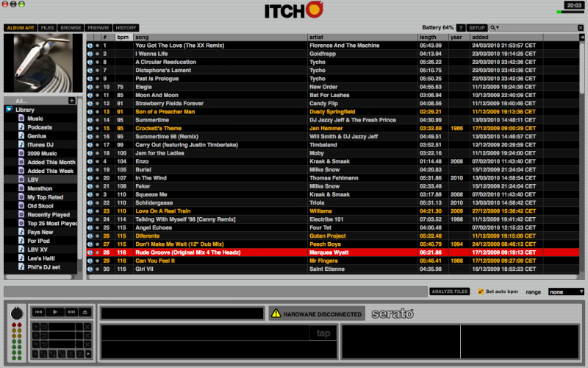Screen dimensions: 588x368
Task: Click the SETUP button
Action: pyautogui.click(x=476, y=28)
